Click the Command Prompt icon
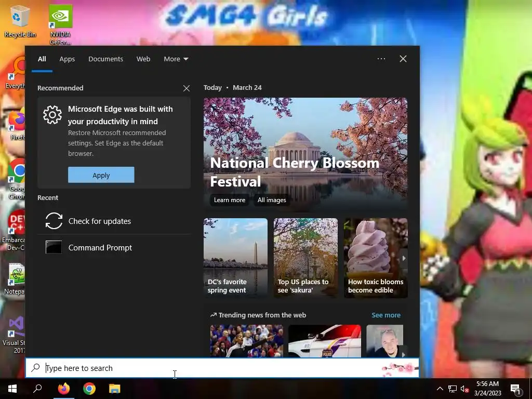The image size is (532, 399). (x=54, y=247)
